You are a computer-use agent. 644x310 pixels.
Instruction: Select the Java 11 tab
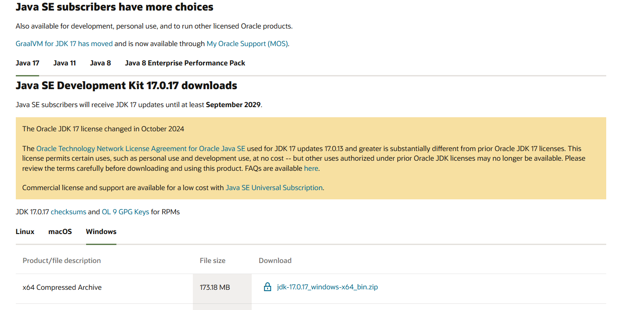pos(65,63)
